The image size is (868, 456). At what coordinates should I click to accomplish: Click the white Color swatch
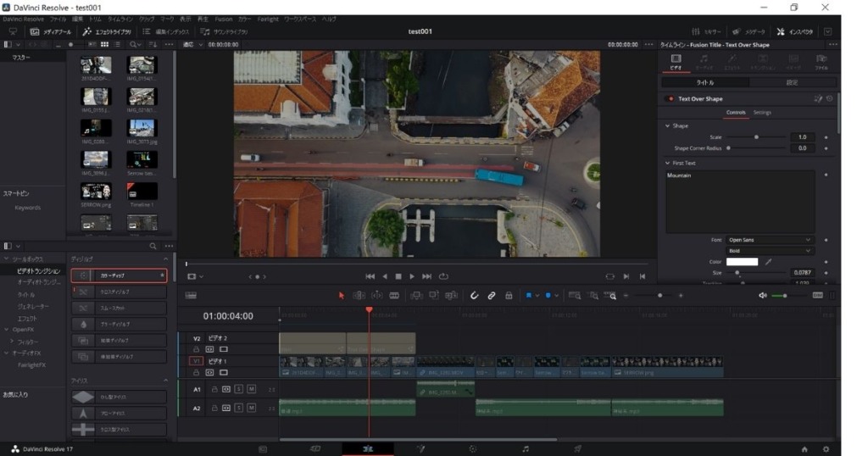[742, 262]
